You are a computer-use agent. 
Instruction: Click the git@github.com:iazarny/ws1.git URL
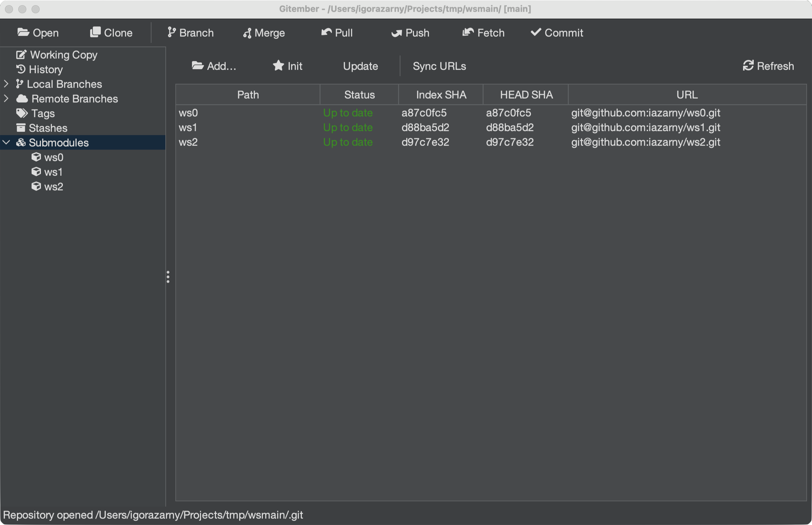[646, 128]
